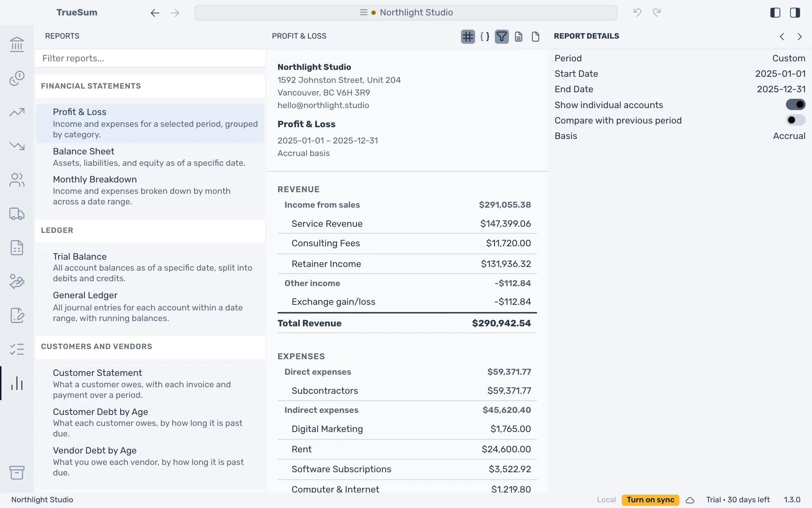Screen dimensions: 812x508
Task: Click the redo arrow icon
Action: [657, 13]
